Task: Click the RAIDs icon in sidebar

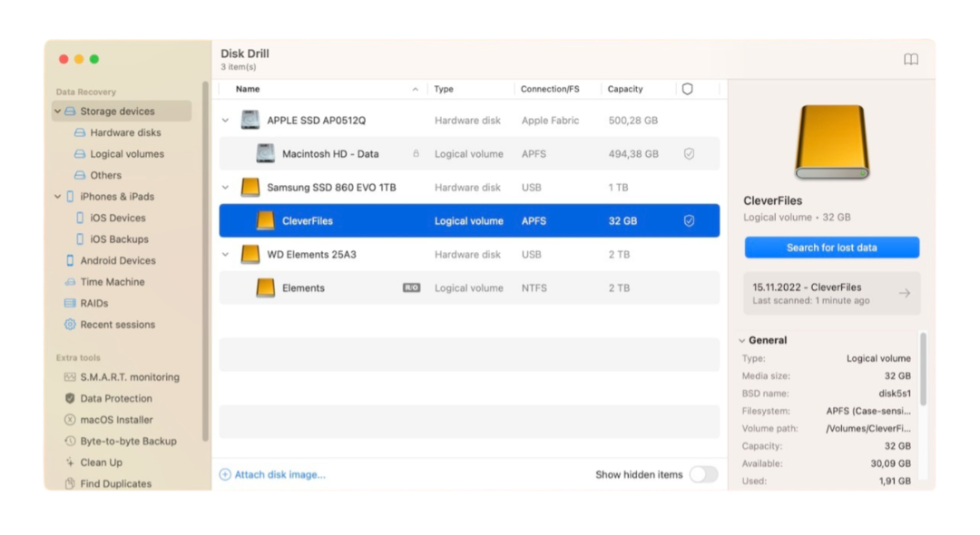Action: coord(70,304)
